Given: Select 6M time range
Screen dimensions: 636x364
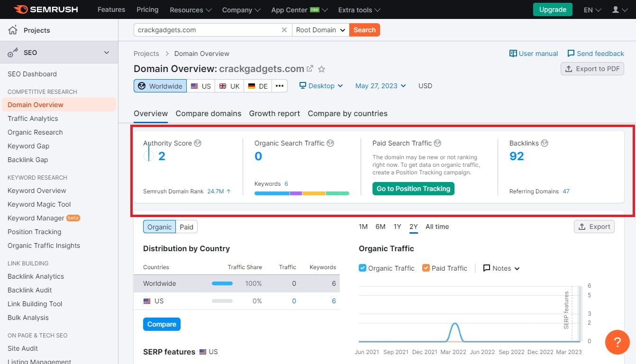Looking at the screenshot, I should (x=381, y=227).
